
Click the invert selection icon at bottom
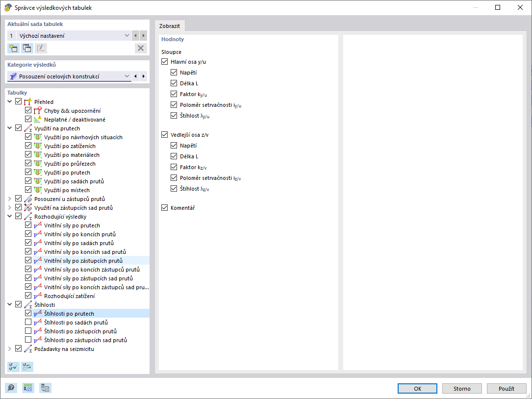click(x=27, y=367)
